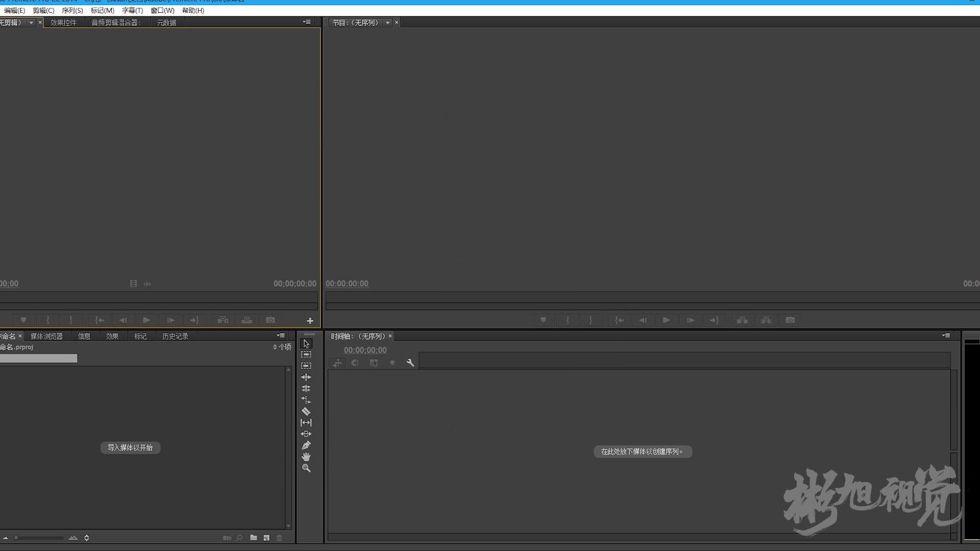This screenshot has height=551, width=980.
Task: Toggle nest sequence insert mode button
Action: coord(337,363)
